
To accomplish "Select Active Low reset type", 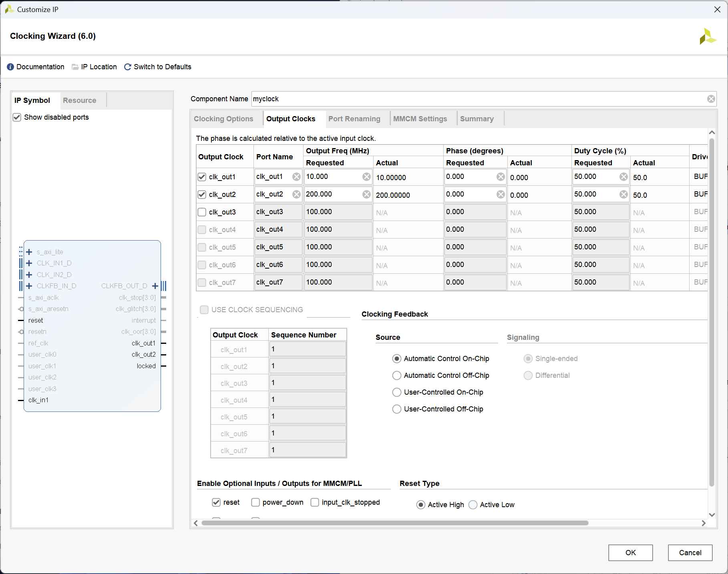I will pos(473,505).
